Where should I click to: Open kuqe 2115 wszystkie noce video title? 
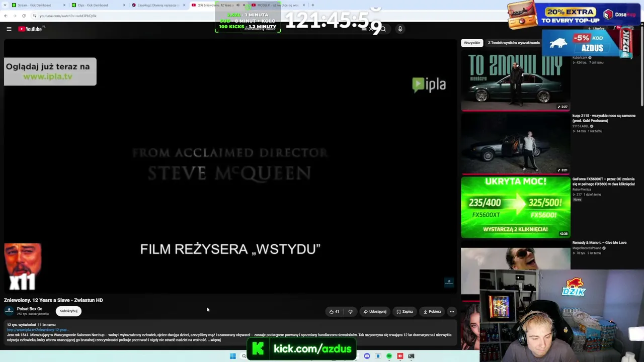604,118
